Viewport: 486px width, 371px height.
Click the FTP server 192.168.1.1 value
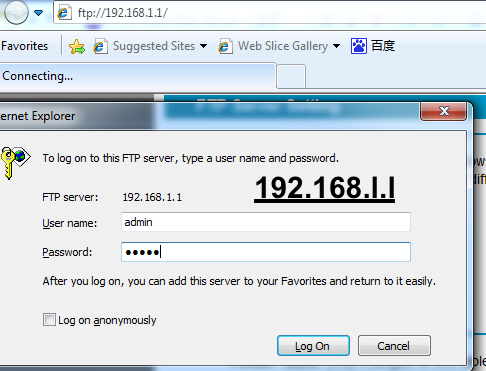(152, 197)
